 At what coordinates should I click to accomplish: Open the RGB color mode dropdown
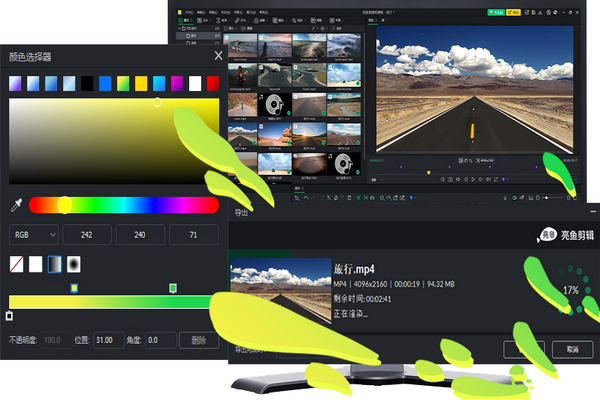click(34, 235)
